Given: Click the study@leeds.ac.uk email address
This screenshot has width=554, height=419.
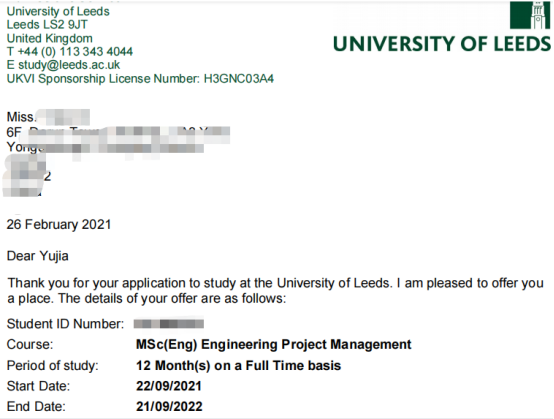Looking at the screenshot, I should [69, 65].
